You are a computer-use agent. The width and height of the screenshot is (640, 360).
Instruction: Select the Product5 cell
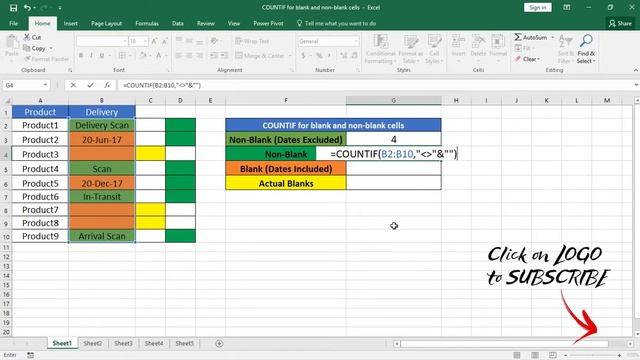coord(40,183)
